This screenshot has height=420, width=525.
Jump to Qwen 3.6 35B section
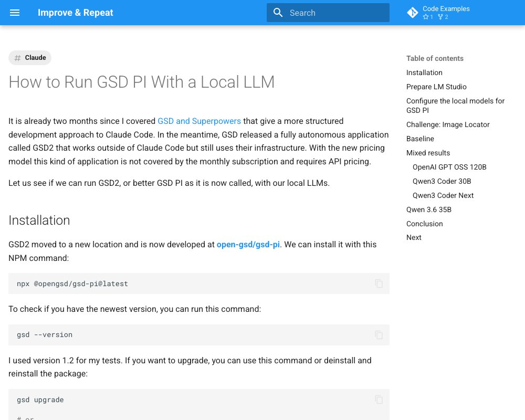428,209
